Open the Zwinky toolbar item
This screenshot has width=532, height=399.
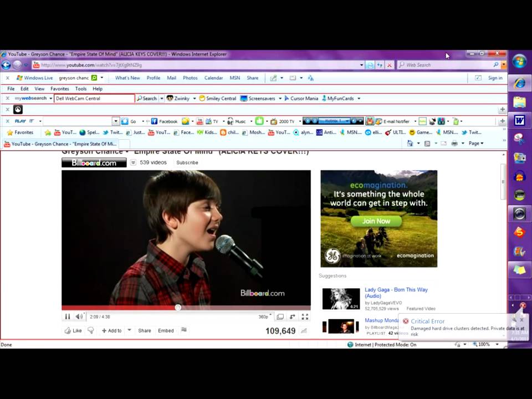178,99
